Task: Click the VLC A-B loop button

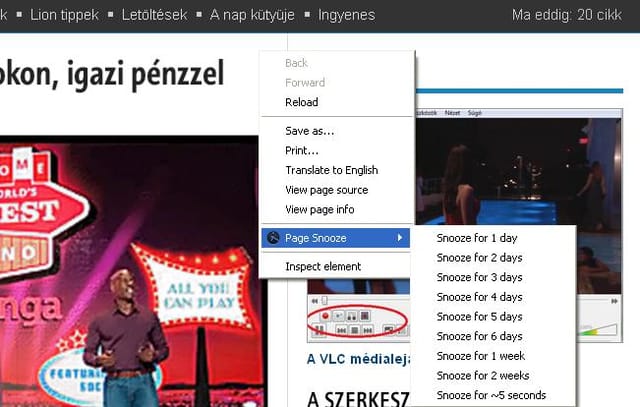Action: [x=351, y=316]
